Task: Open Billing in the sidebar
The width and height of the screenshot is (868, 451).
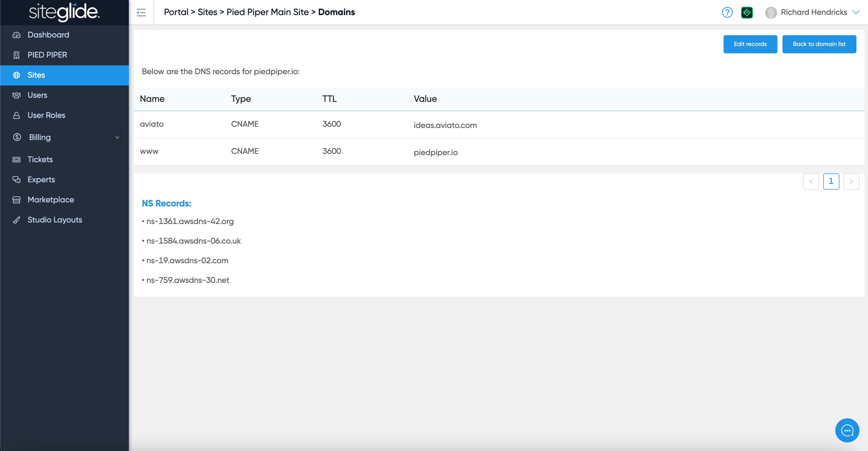Action: (64, 137)
